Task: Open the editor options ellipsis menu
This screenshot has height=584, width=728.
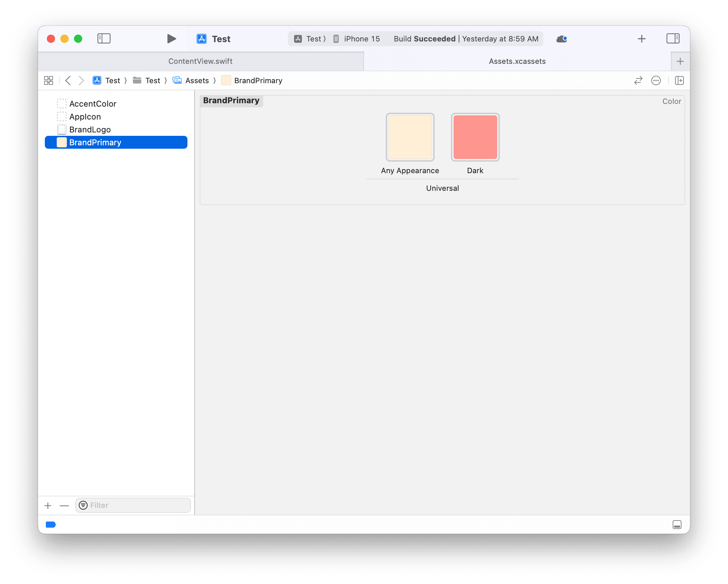Action: 656,80
